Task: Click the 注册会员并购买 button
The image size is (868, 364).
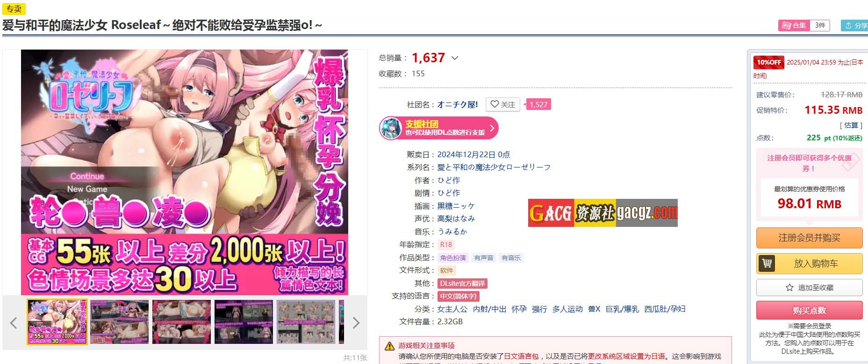Action: [x=809, y=238]
